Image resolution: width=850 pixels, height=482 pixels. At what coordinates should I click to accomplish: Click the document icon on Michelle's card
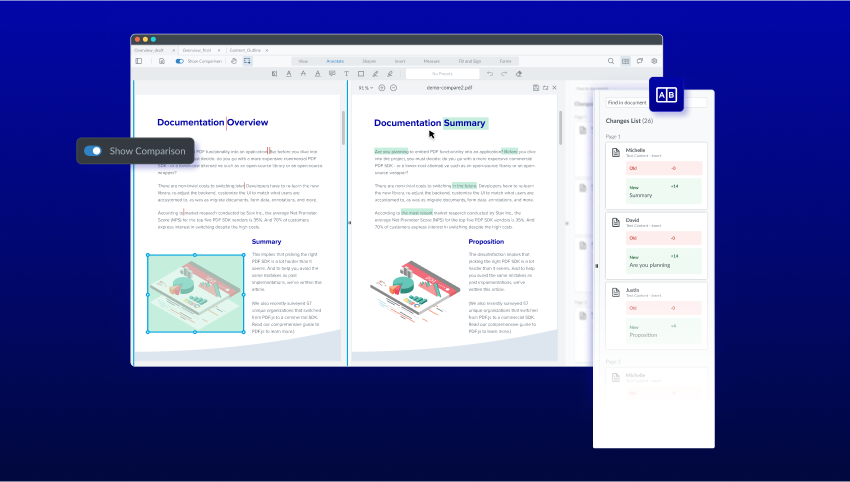pyautogui.click(x=616, y=152)
